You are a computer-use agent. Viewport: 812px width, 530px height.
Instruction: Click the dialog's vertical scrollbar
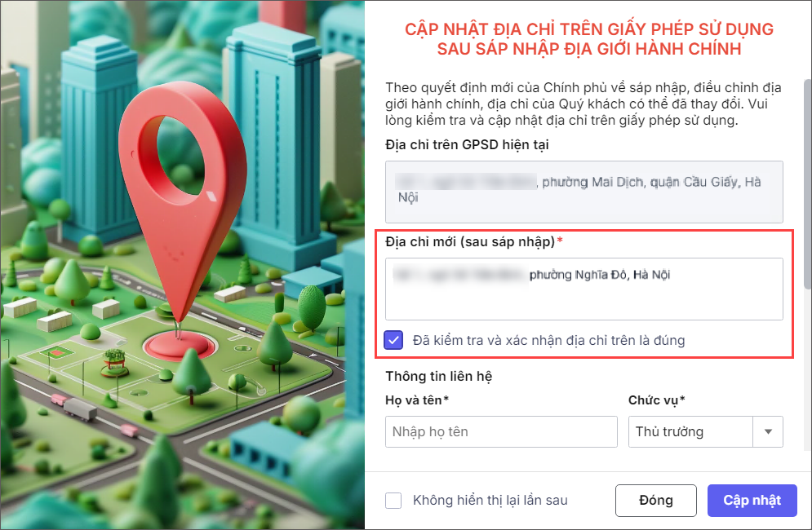pyautogui.click(x=807, y=183)
